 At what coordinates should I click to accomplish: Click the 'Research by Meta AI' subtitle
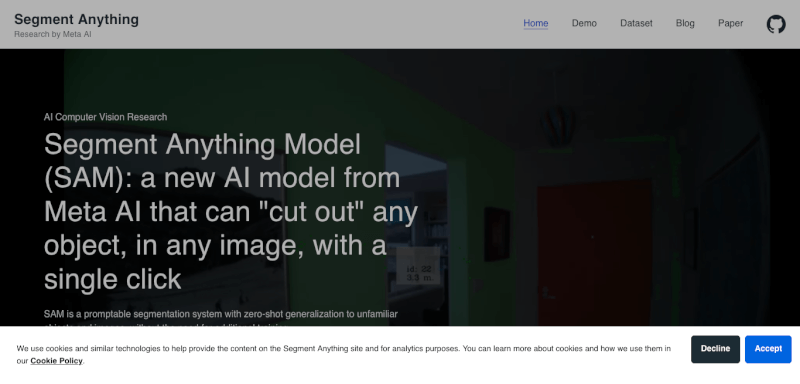coord(53,35)
